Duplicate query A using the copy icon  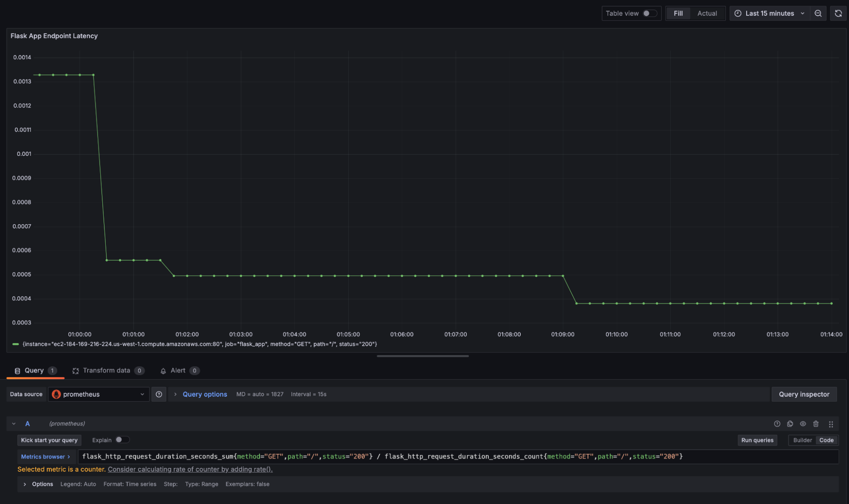790,424
